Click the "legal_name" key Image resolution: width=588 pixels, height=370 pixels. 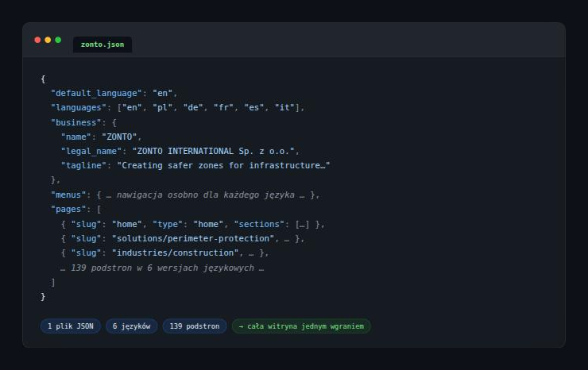point(91,151)
